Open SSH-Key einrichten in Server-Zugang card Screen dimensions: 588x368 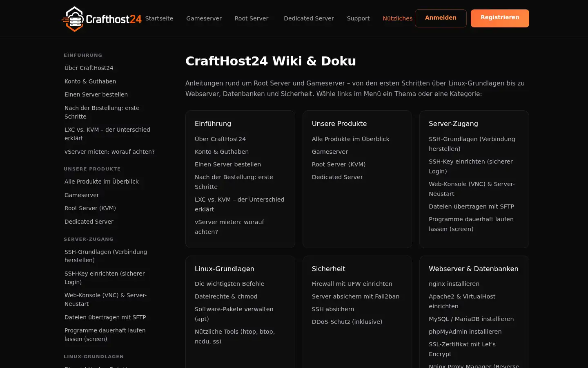(x=471, y=166)
